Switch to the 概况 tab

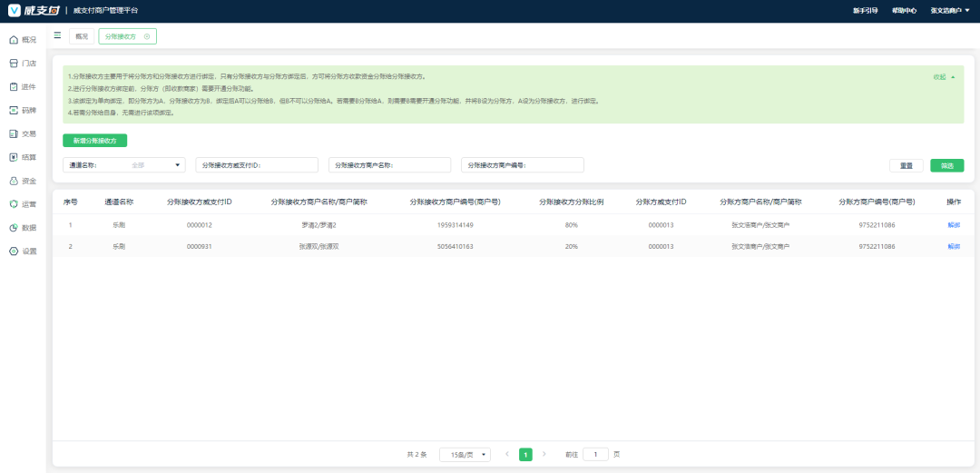(x=83, y=36)
